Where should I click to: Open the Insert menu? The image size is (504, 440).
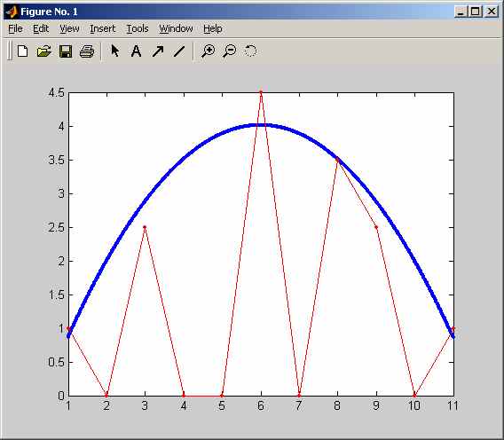point(102,29)
